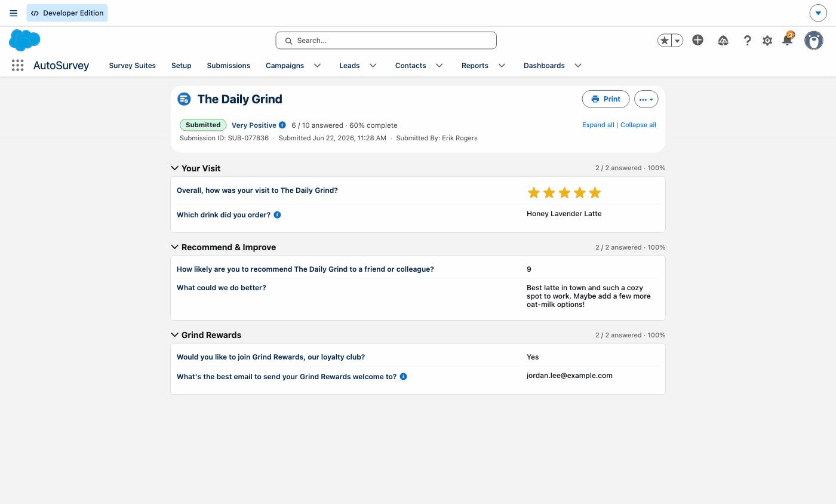Screen dimensions: 836x504
Task: Expand the Contacts tab dropdown chevron
Action: pos(439,66)
